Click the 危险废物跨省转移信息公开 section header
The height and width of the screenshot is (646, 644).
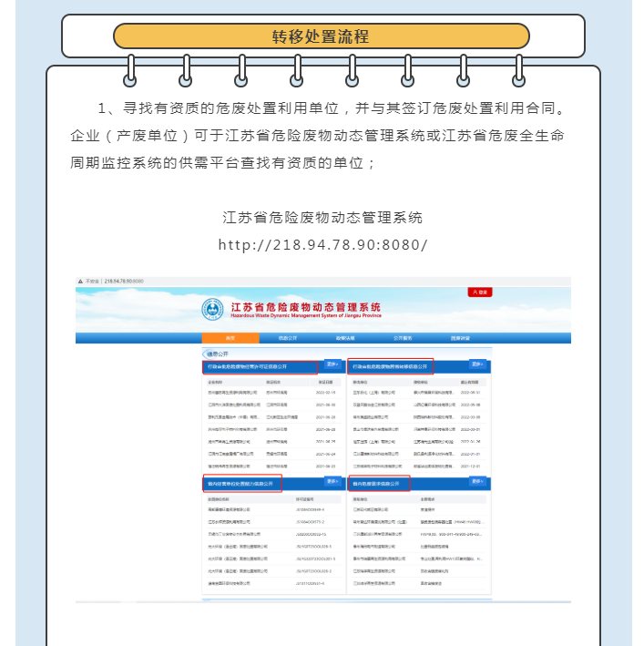click(x=391, y=366)
